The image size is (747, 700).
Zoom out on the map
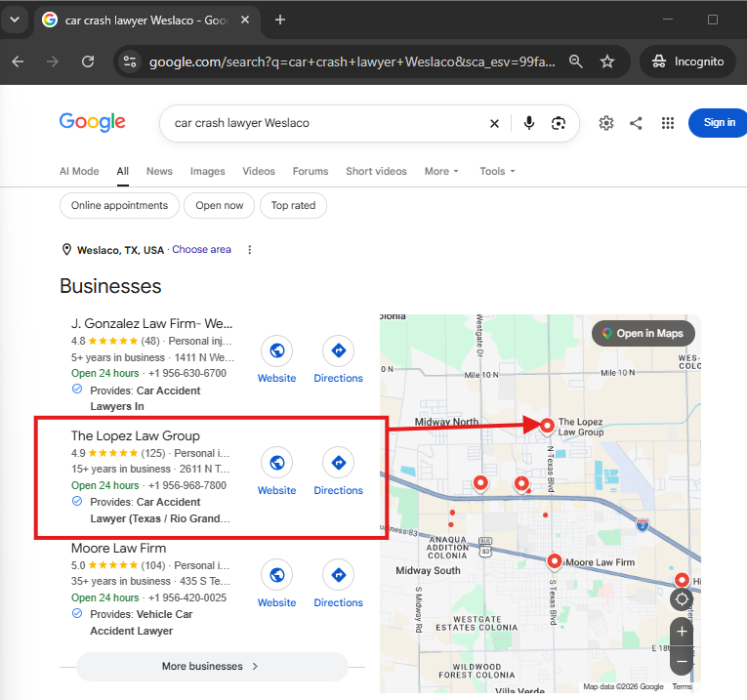[682, 661]
